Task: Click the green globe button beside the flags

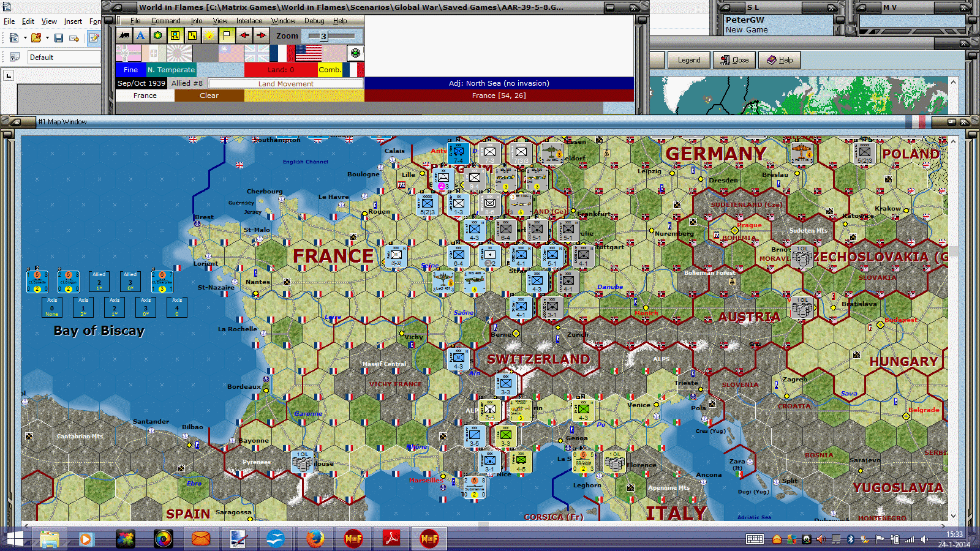Action: click(355, 53)
